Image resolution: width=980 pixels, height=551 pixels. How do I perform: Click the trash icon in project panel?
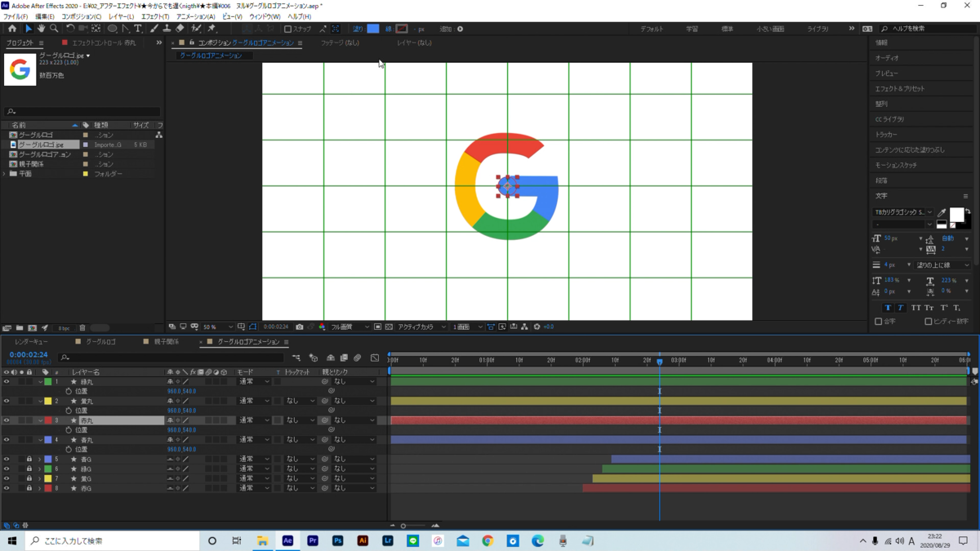(x=82, y=328)
